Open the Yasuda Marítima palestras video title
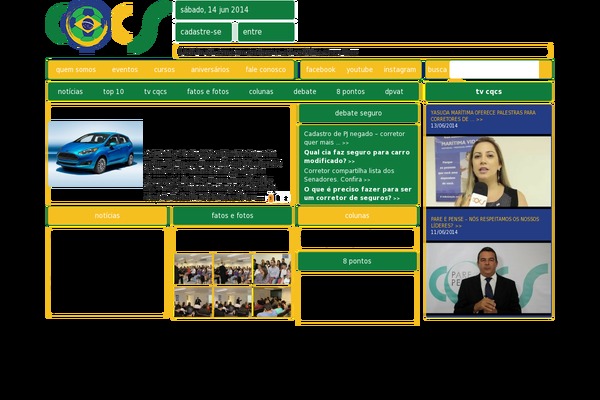The height and width of the screenshot is (400, 600). click(x=483, y=116)
